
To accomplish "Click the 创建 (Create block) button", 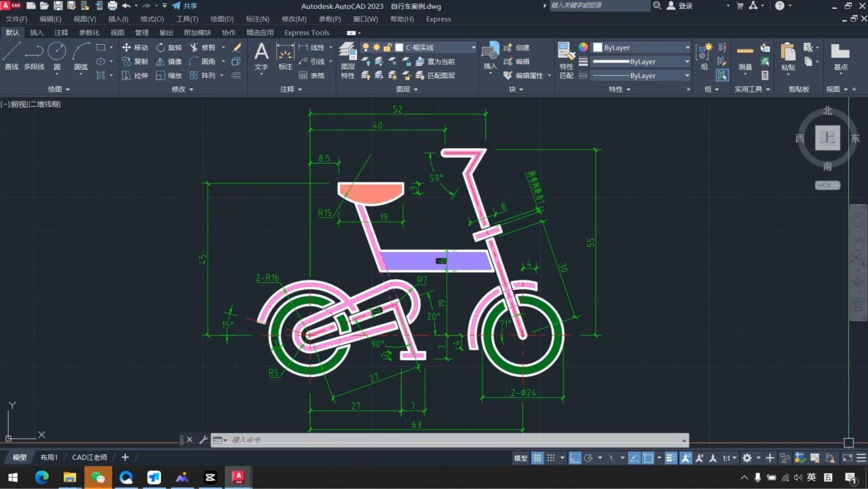I will click(517, 48).
